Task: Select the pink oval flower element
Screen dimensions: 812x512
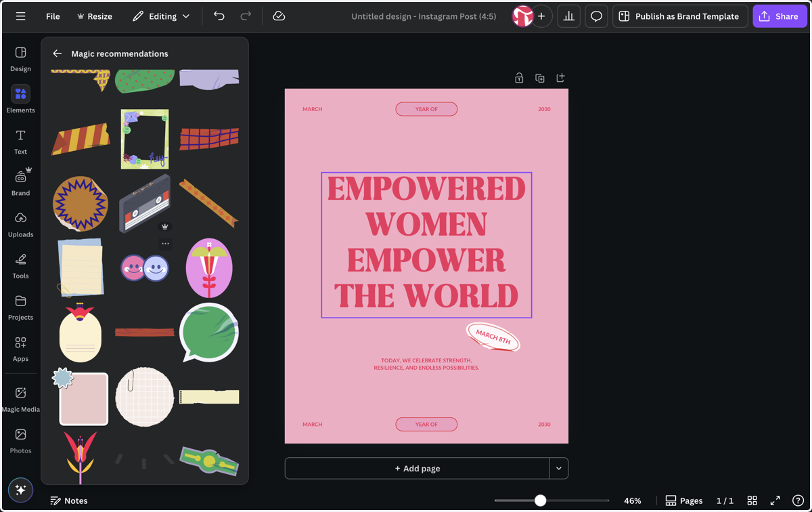Action: (x=209, y=268)
